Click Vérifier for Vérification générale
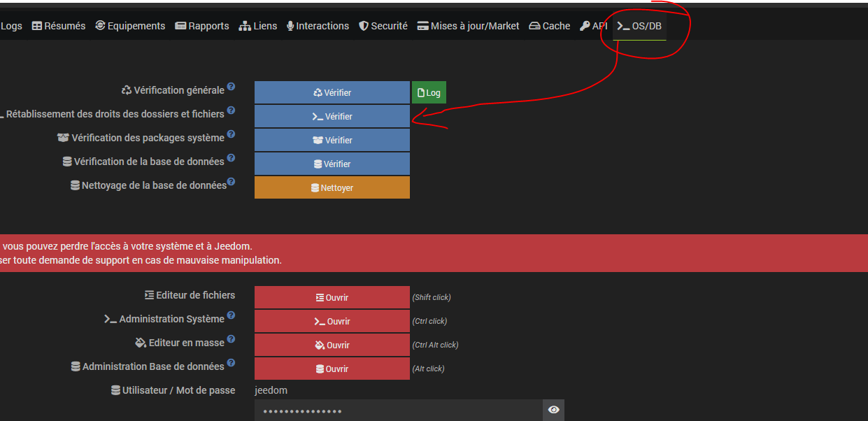Image resolution: width=868 pixels, height=421 pixels. tap(332, 92)
